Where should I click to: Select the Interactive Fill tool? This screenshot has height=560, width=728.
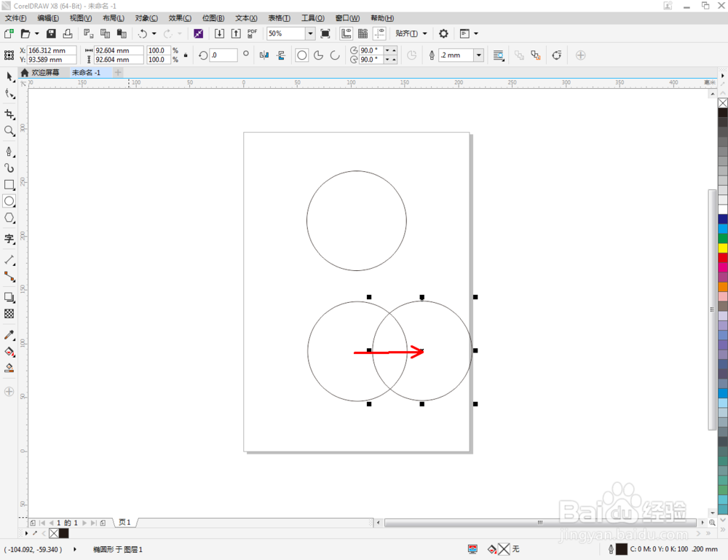9,352
